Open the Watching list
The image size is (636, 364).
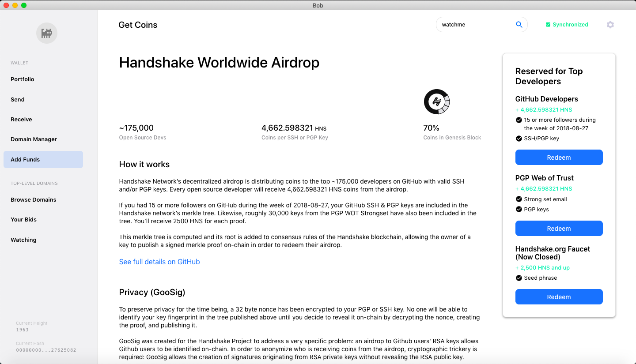click(24, 240)
